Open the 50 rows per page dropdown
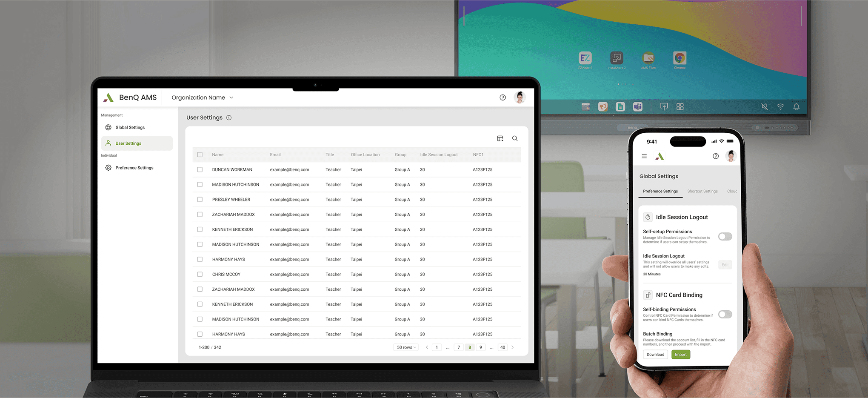Screen dimensions: 868x398 click(405, 347)
